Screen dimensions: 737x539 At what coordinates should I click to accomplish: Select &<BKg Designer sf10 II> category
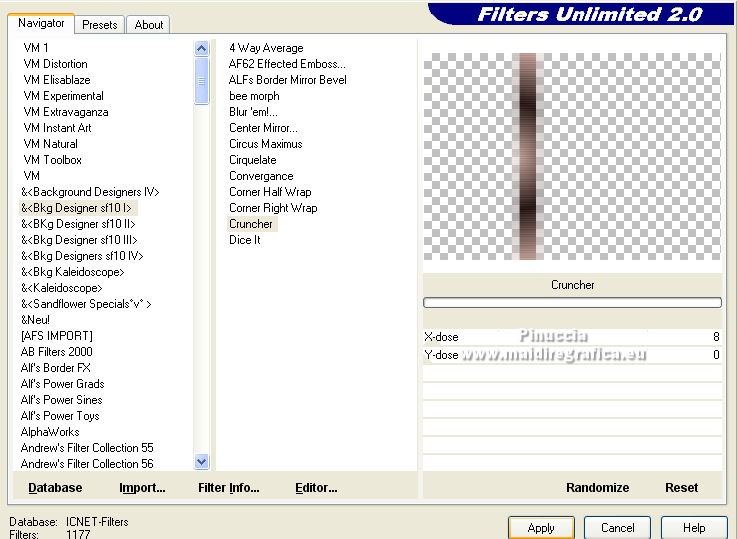point(78,224)
